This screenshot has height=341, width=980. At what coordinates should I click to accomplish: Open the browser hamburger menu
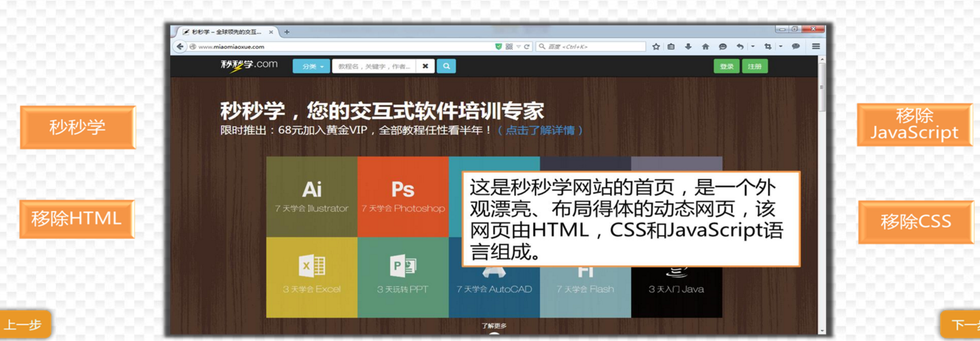[816, 47]
